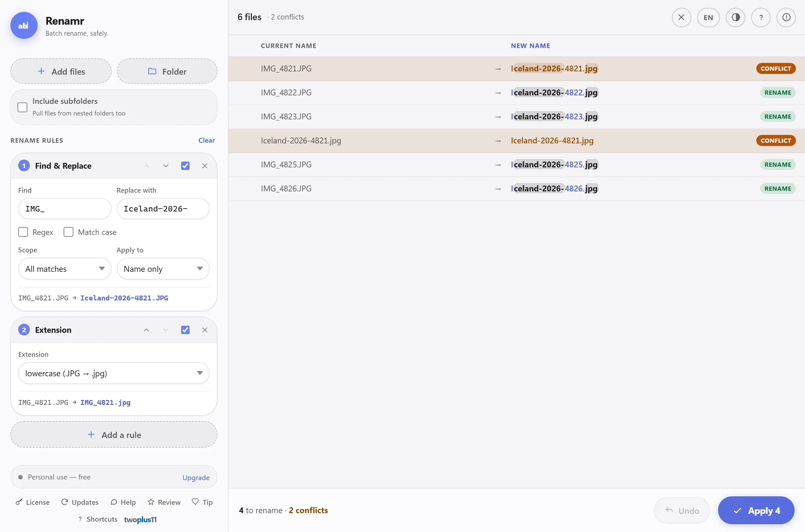Move Extension rule up
Screen dimensions: 805x532
[146, 330]
